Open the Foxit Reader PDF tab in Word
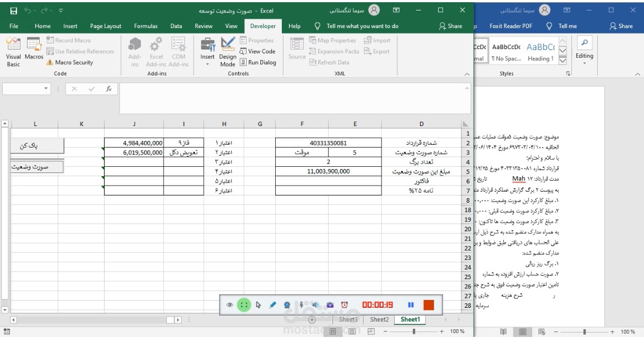The height and width of the screenshot is (343, 644). coord(510,26)
